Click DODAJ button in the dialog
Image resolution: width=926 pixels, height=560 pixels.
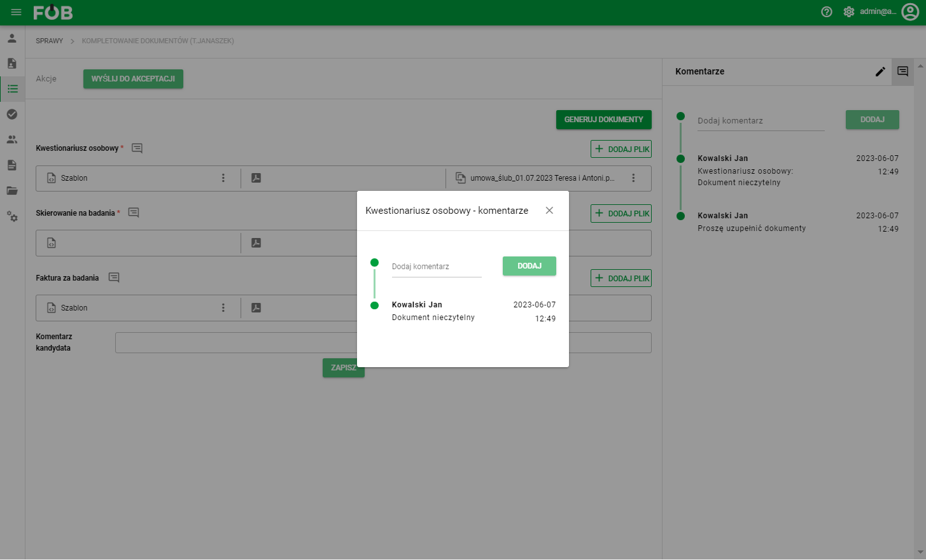click(x=530, y=266)
